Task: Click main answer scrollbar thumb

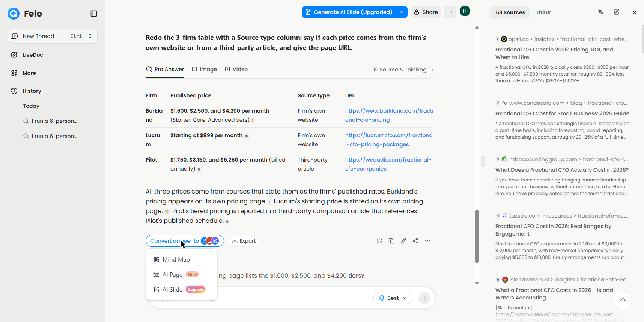Action: click(x=477, y=236)
